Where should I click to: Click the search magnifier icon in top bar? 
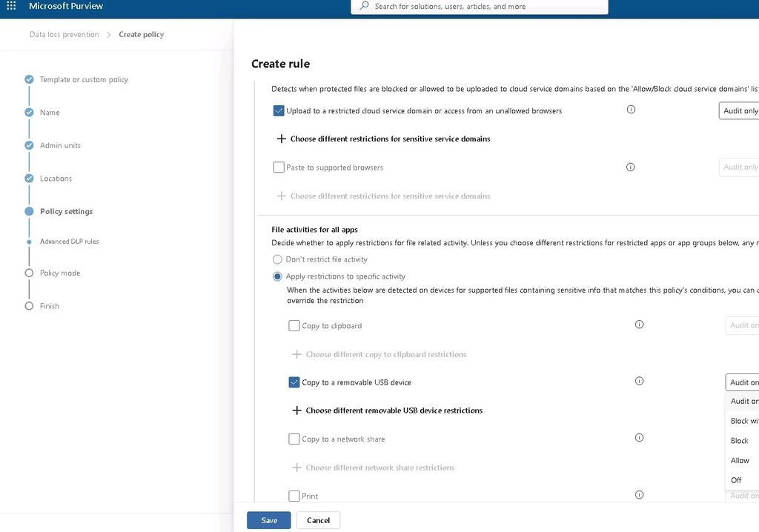coord(365,6)
